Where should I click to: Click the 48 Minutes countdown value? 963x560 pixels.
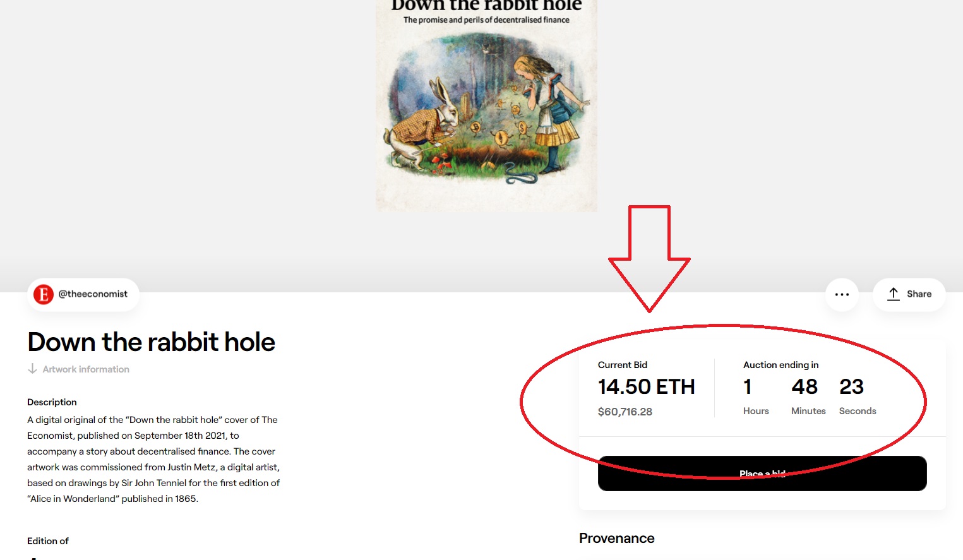(x=804, y=386)
